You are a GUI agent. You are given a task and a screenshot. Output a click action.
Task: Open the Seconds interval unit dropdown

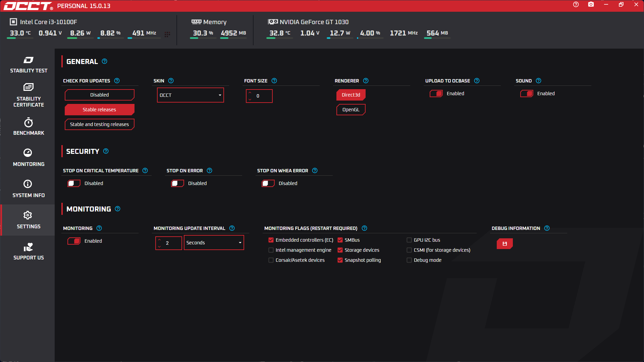point(214,243)
